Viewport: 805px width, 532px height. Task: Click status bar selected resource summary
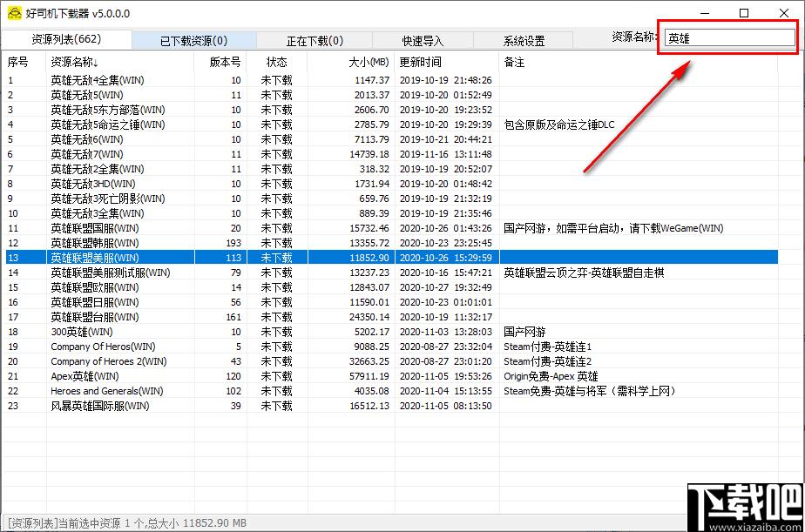pos(127,523)
